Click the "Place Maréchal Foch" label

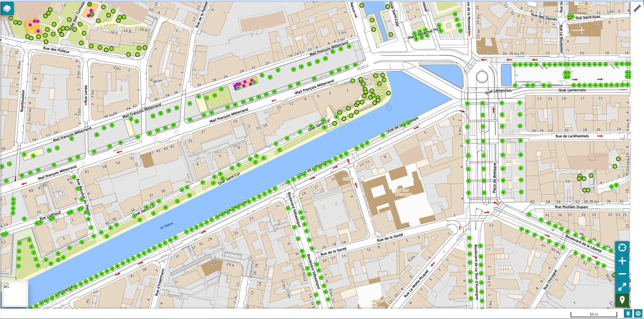coord(425,33)
